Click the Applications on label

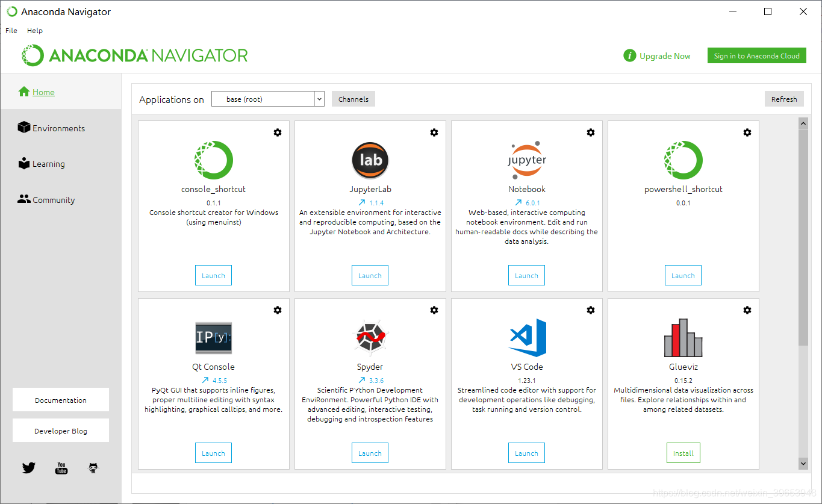point(172,99)
